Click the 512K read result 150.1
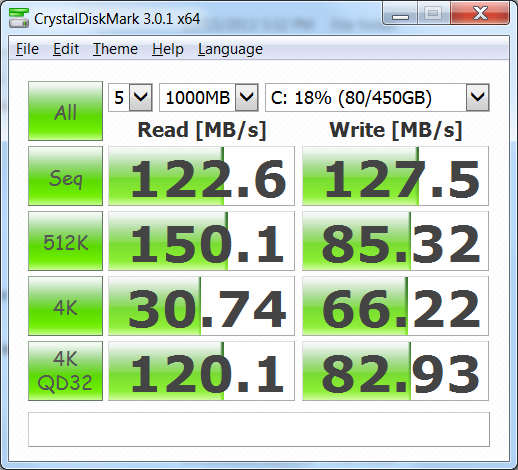Screen dimensions: 518x470 pyautogui.click(x=201, y=241)
